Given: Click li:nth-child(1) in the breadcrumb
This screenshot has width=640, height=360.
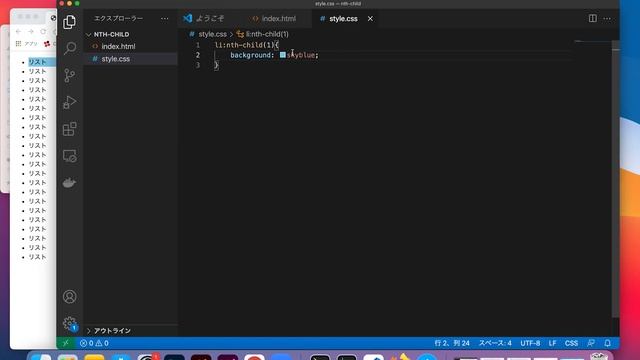Looking at the screenshot, I should point(267,34).
